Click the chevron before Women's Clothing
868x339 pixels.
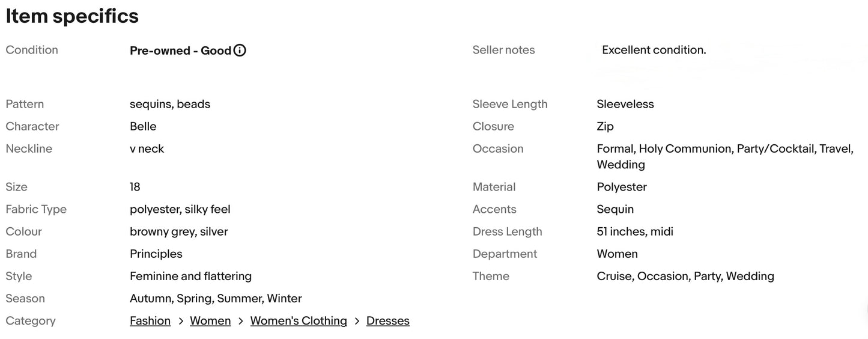point(240,322)
